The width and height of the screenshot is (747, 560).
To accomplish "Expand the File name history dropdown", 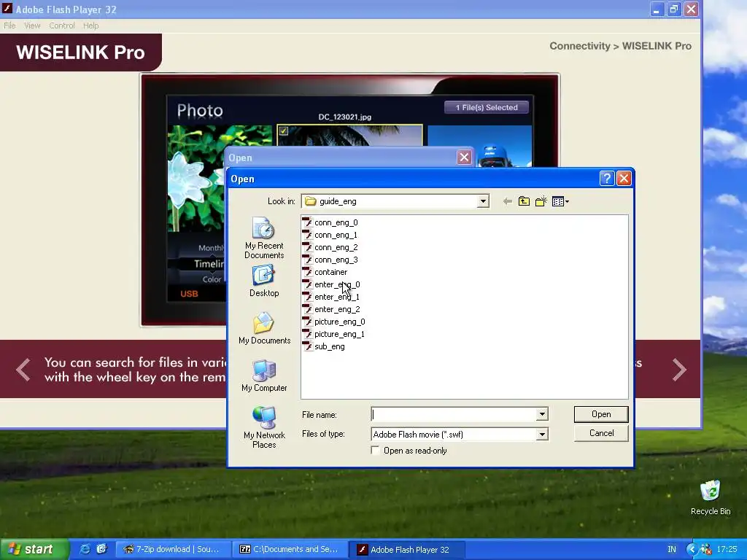I will pos(542,415).
